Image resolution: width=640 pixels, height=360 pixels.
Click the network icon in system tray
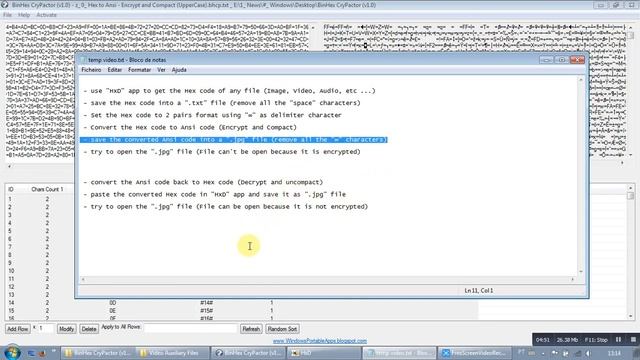[578, 353]
